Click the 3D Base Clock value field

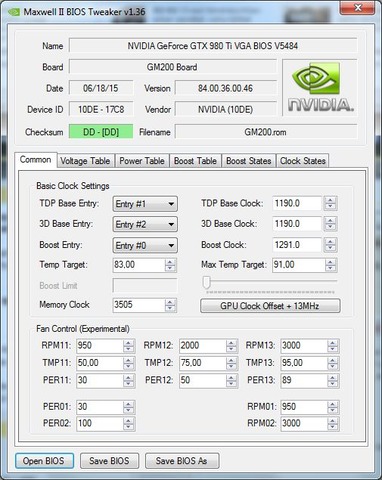pyautogui.click(x=297, y=224)
